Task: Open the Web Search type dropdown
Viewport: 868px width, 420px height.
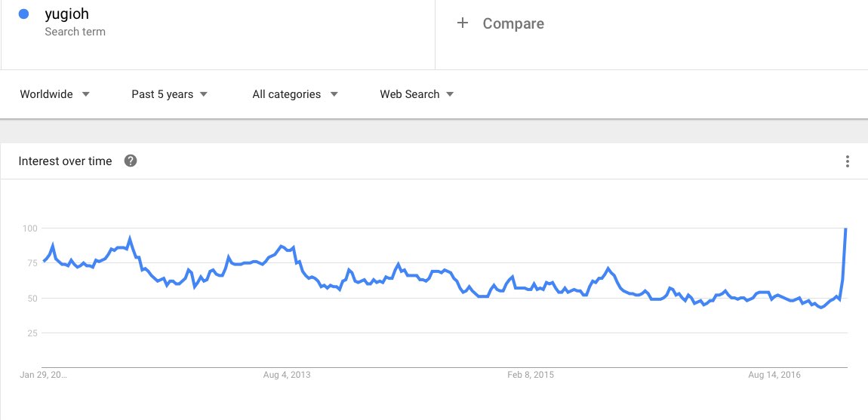Action: (x=417, y=94)
